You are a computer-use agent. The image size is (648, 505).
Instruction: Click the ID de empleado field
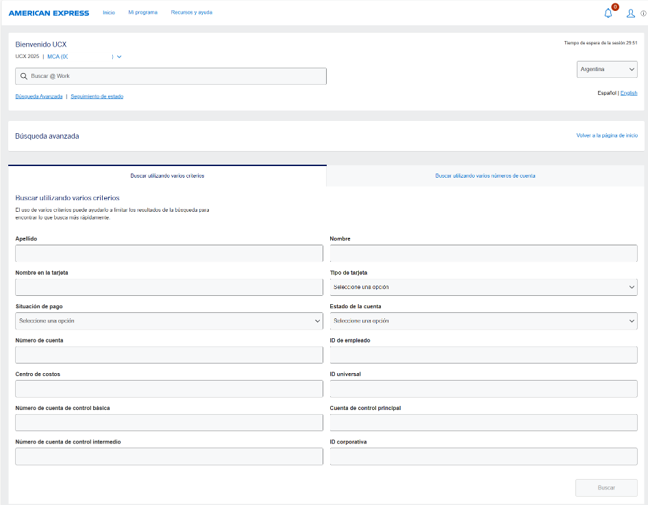tap(484, 355)
